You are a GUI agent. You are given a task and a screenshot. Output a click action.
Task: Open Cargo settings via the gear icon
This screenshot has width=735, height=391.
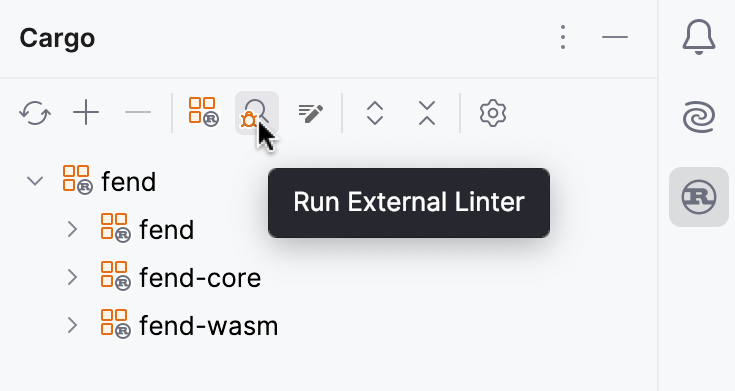coord(493,113)
